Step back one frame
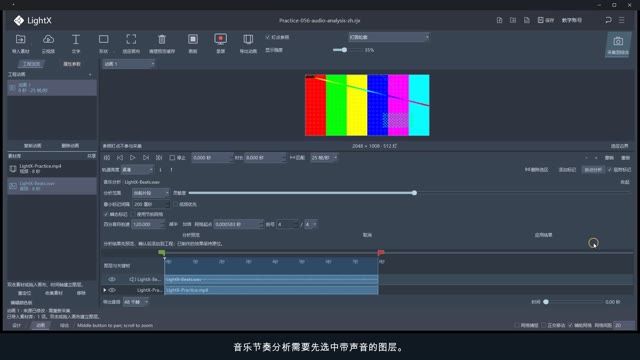Screen dimensions: 640x360 pos(120,158)
